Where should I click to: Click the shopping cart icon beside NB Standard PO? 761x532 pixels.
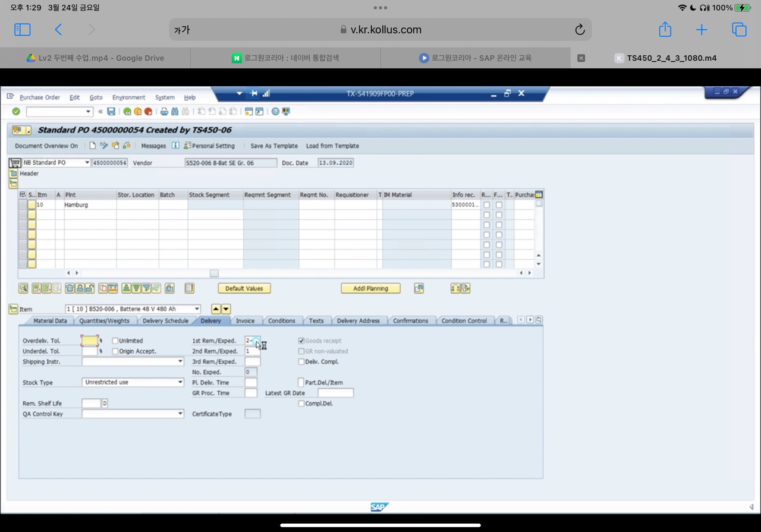click(15, 162)
